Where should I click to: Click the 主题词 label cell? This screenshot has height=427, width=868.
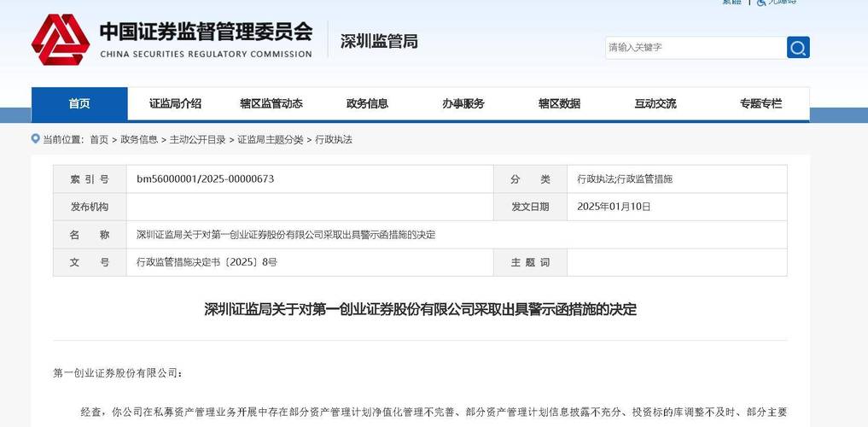coord(530,262)
